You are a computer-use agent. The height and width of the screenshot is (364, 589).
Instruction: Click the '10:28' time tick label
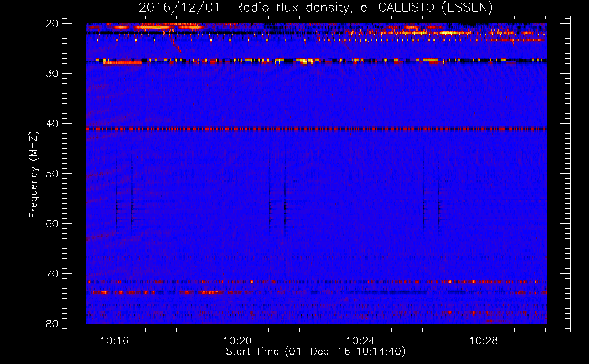point(484,341)
